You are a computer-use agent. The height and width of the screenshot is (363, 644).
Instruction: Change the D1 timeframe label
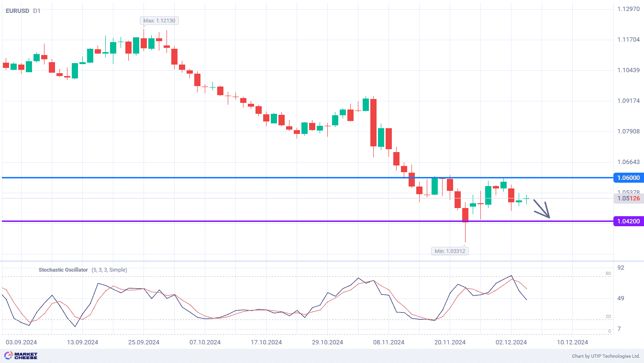click(x=37, y=11)
